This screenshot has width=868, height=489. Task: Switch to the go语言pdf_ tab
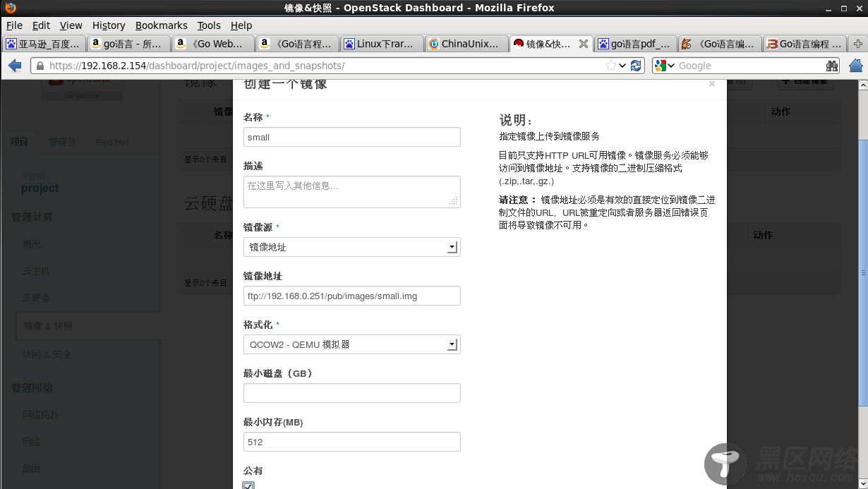(636, 44)
